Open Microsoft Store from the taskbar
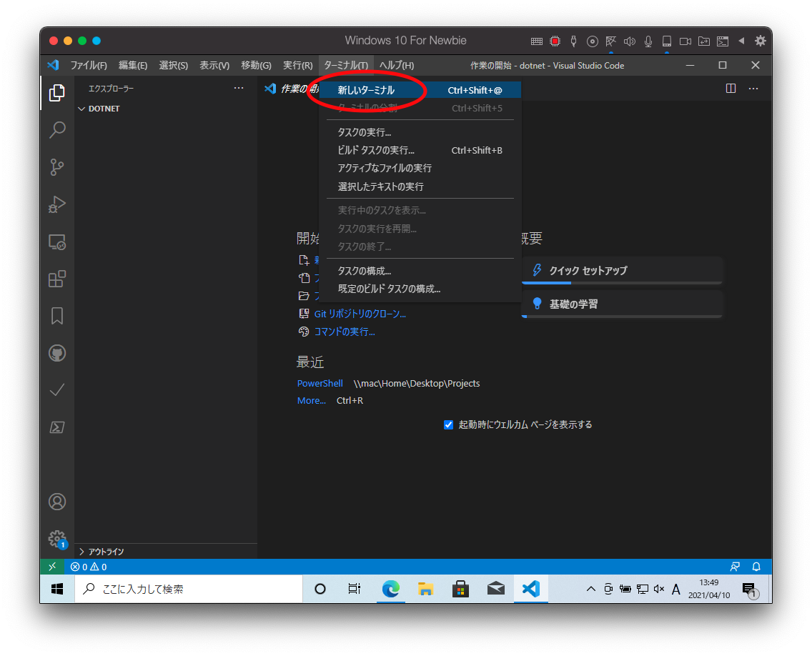The image size is (812, 656). (460, 589)
